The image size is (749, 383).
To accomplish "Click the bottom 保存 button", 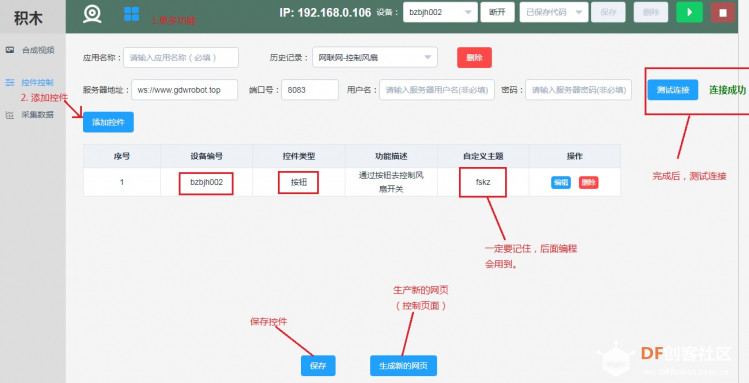I will click(318, 366).
